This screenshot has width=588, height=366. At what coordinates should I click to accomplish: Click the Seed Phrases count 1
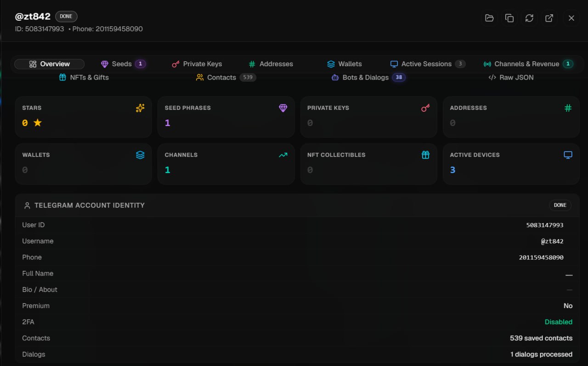click(x=168, y=123)
